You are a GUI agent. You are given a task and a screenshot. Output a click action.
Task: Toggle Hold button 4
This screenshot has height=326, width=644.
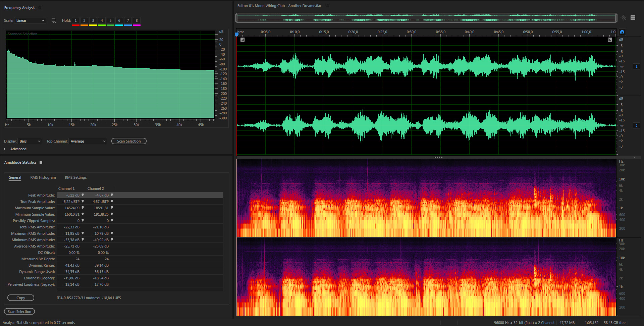click(102, 20)
